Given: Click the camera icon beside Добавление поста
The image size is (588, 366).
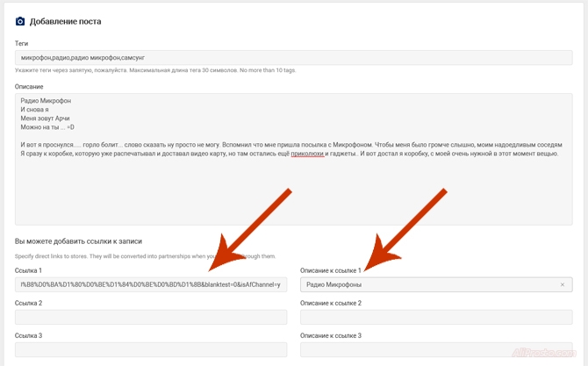Looking at the screenshot, I should (x=20, y=21).
